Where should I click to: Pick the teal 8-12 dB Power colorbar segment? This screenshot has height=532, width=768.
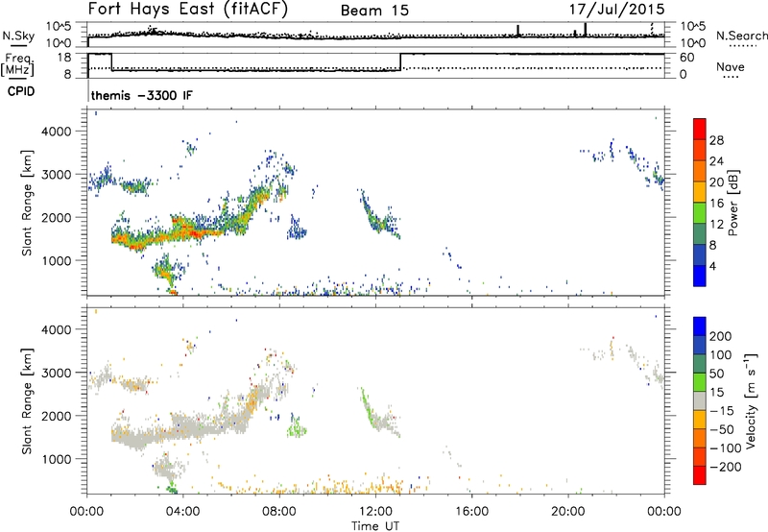[x=700, y=233]
